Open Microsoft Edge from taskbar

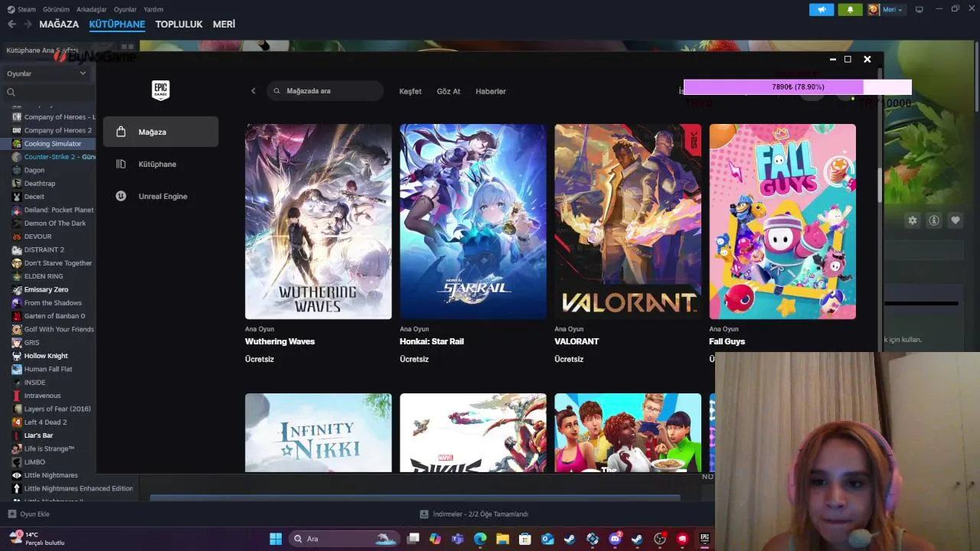pyautogui.click(x=480, y=539)
